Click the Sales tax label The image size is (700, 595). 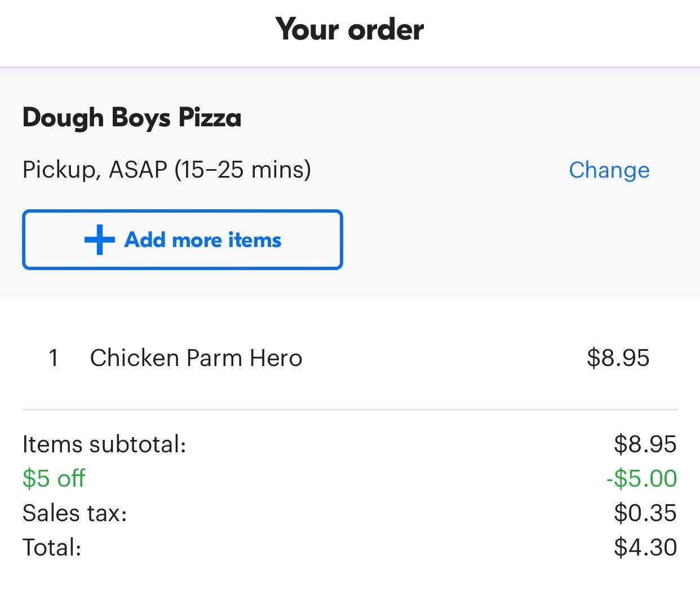(x=74, y=513)
